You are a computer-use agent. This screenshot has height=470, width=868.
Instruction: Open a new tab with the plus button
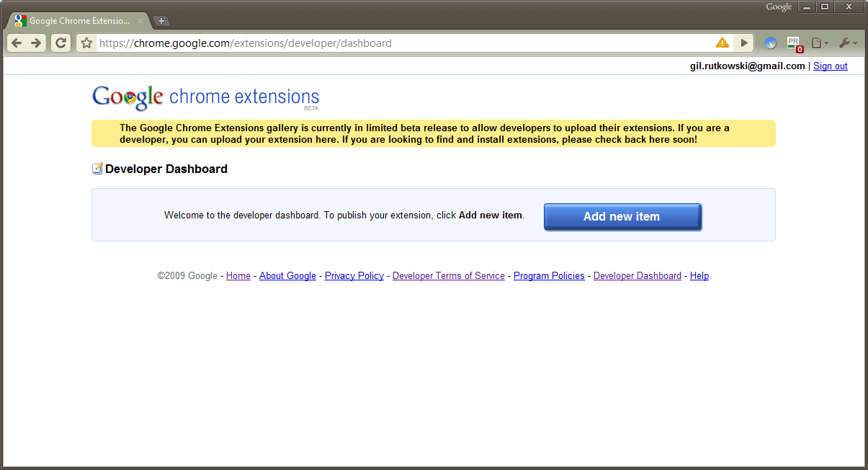click(161, 20)
